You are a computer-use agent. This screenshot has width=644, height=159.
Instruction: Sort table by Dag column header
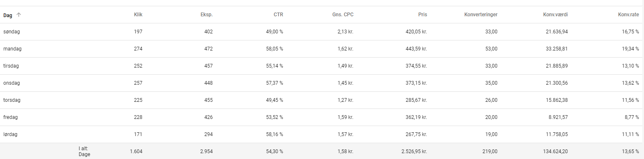[7, 15]
